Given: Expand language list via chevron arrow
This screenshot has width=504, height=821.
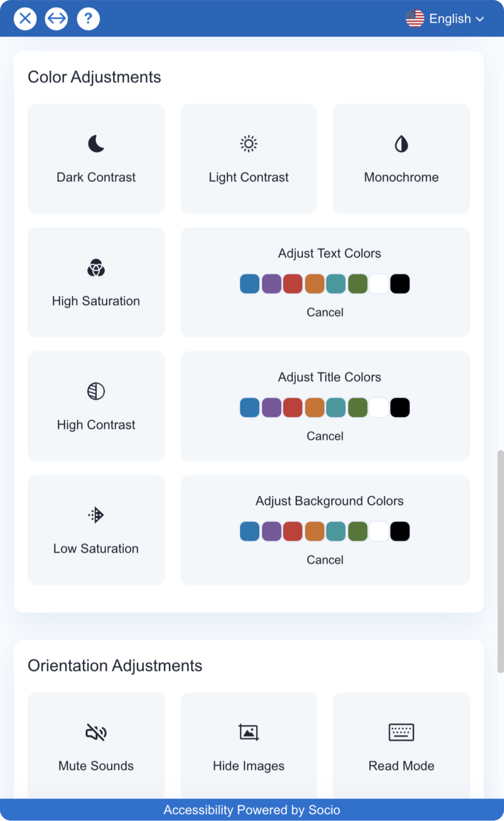Looking at the screenshot, I should pos(480,19).
